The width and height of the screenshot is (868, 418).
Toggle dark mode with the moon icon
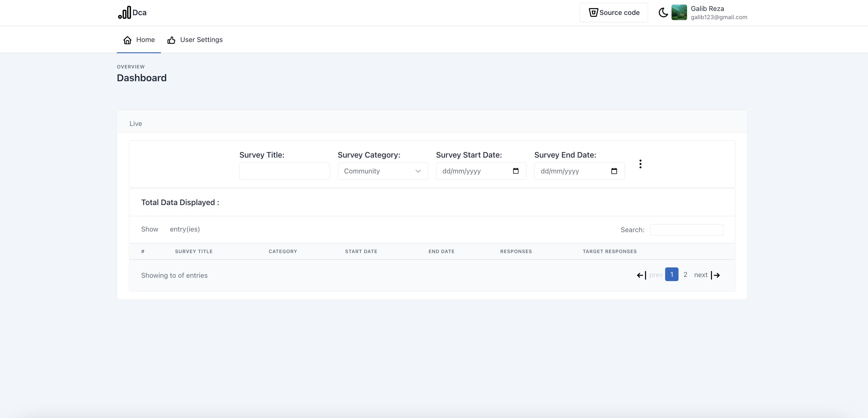click(x=663, y=13)
